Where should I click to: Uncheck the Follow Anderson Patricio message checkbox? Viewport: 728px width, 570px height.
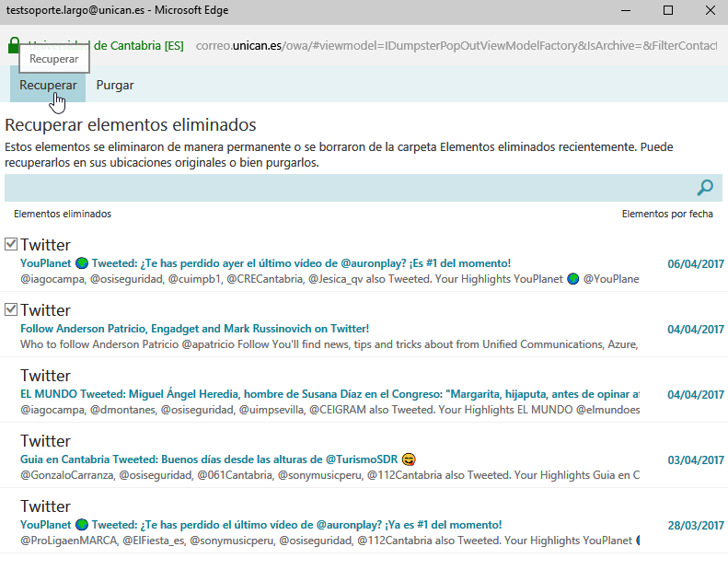tap(11, 309)
